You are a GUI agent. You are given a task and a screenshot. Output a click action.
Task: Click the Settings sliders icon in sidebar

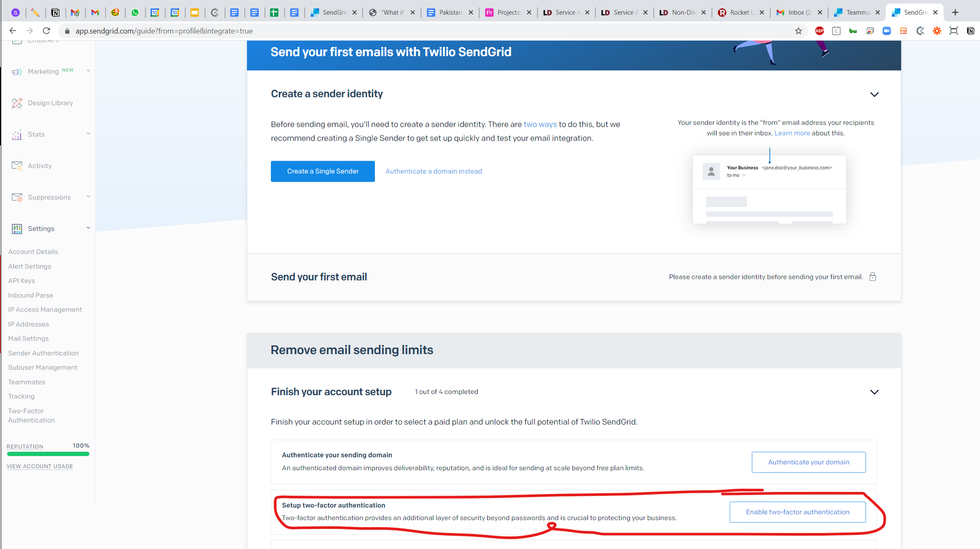point(17,229)
